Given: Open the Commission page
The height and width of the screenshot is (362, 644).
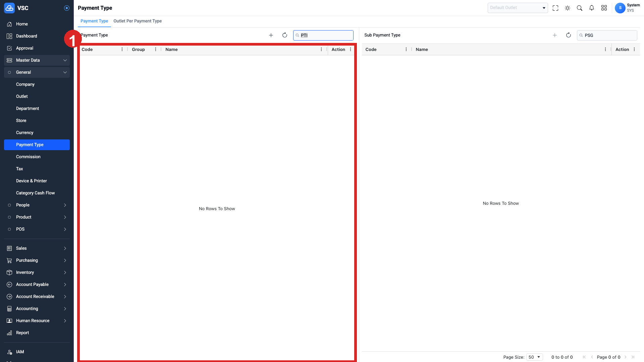Looking at the screenshot, I should coord(37,157).
